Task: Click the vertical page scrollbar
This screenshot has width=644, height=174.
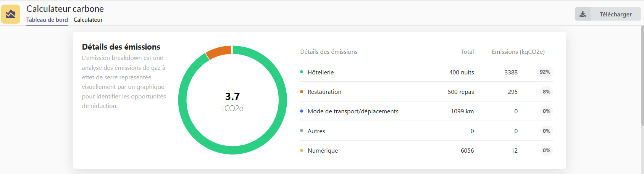Action: (642, 76)
